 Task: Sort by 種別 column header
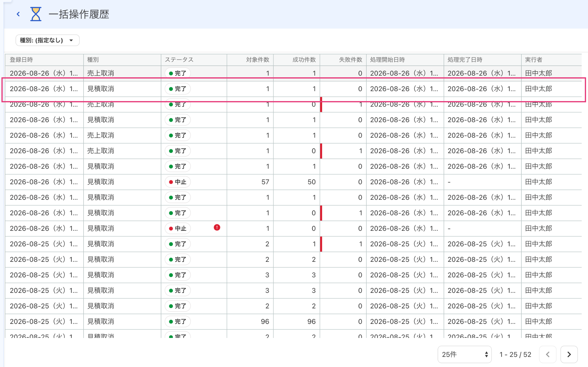click(x=122, y=60)
